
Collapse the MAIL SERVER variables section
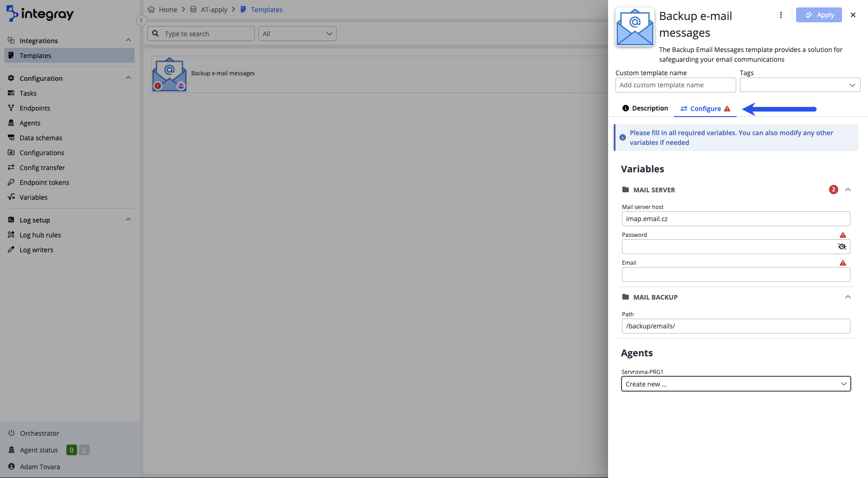(848, 190)
